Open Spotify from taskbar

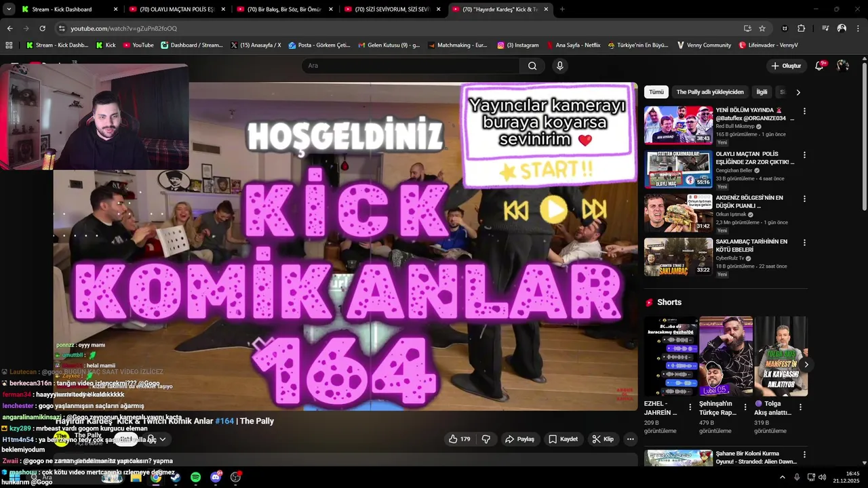coord(195,477)
